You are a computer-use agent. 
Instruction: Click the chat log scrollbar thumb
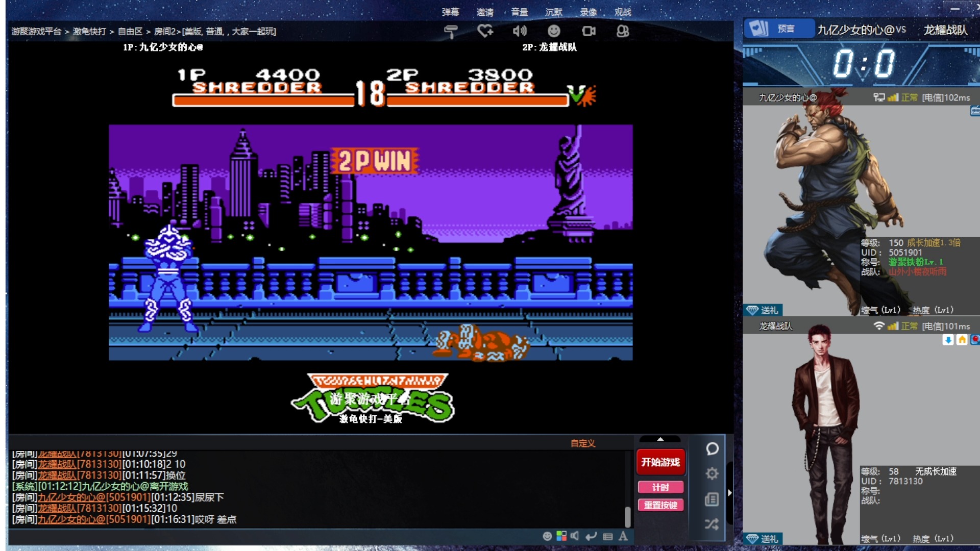pyautogui.click(x=628, y=517)
